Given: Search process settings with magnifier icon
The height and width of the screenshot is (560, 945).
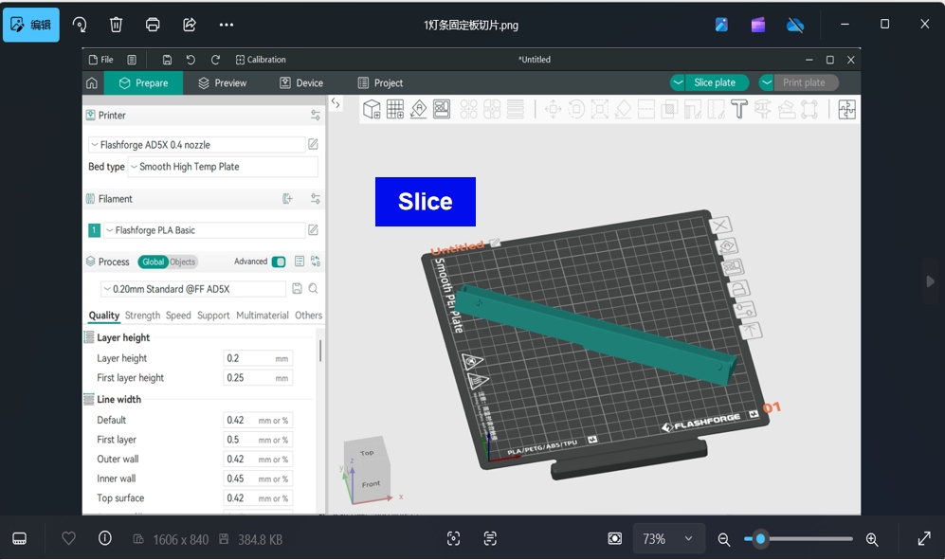Looking at the screenshot, I should pos(314,289).
